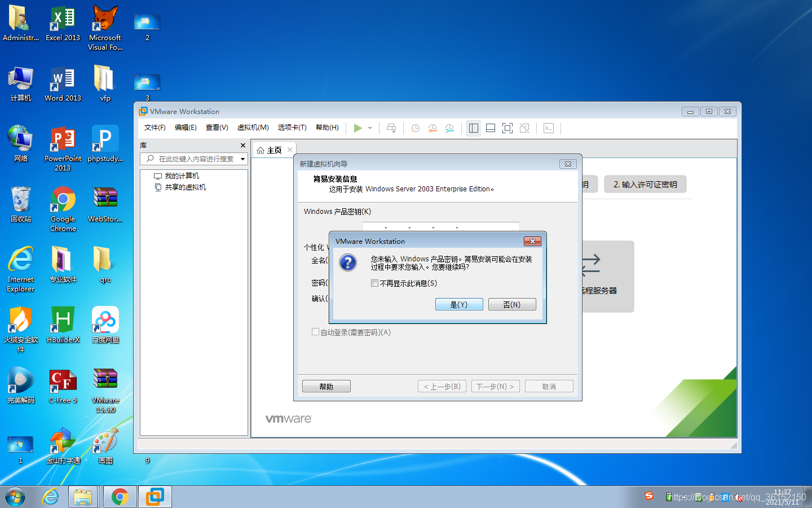The image size is (812, 508).
Task: Toggle the library sidebar view icon
Action: 474,128
